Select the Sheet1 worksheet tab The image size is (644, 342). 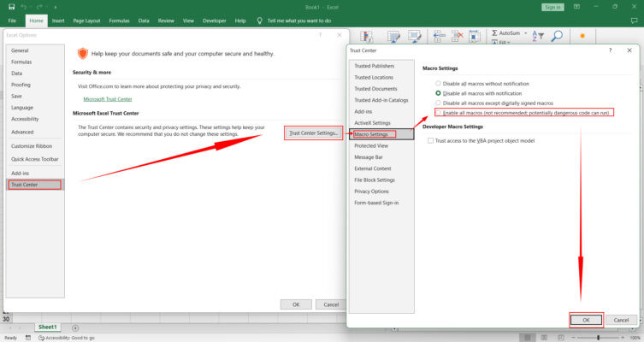(x=48, y=327)
